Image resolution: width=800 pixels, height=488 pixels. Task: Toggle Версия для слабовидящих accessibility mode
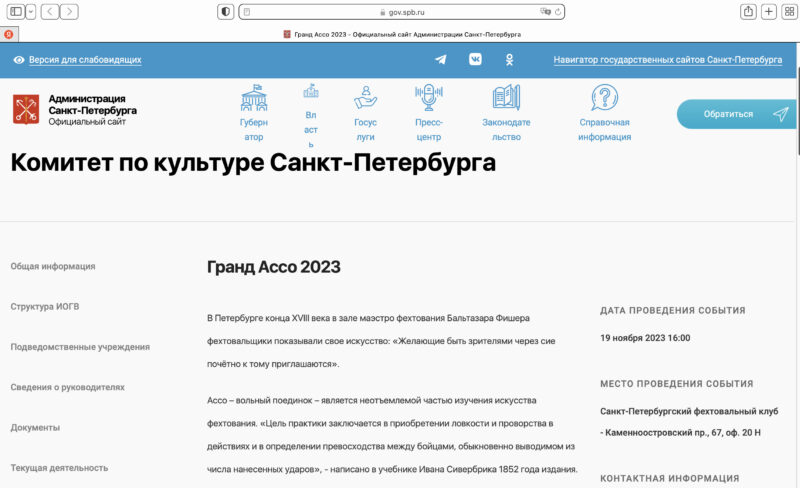[x=77, y=60]
